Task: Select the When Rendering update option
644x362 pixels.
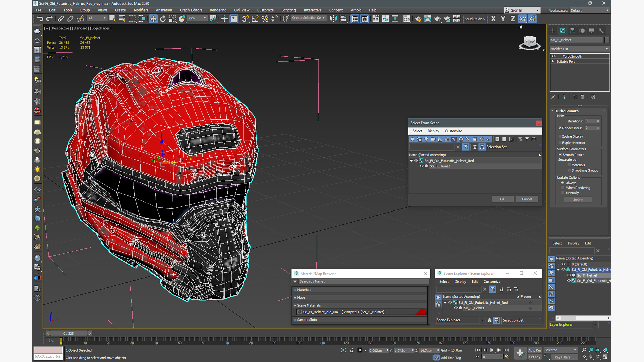Action: coord(562,188)
